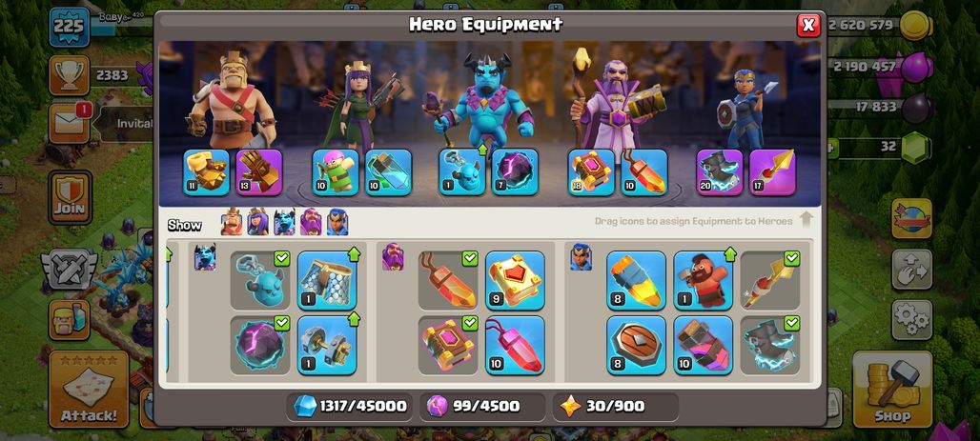
Task: Select the Minion Prince's Dark Orb slot
Action: [x=515, y=172]
